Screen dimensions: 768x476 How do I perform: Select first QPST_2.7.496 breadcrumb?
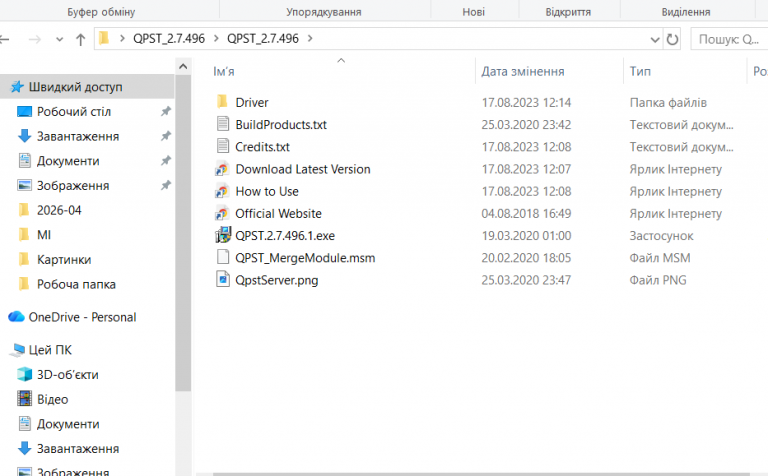pyautogui.click(x=169, y=38)
